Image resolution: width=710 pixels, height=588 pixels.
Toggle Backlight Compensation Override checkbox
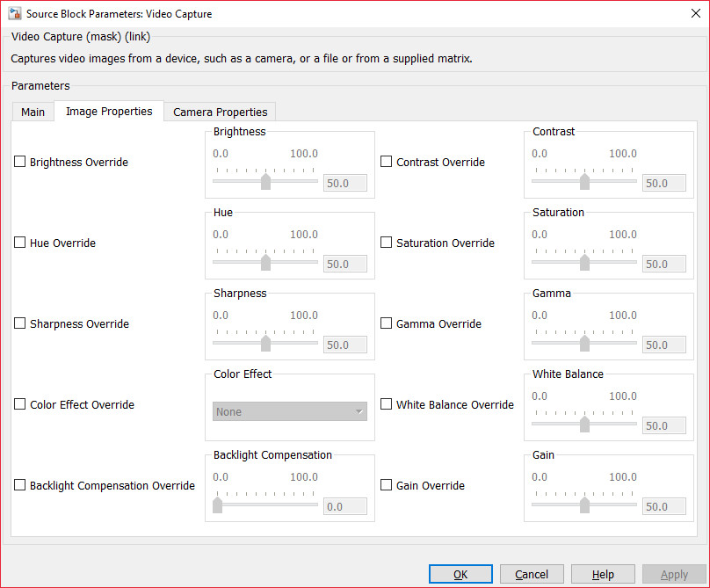tap(20, 485)
